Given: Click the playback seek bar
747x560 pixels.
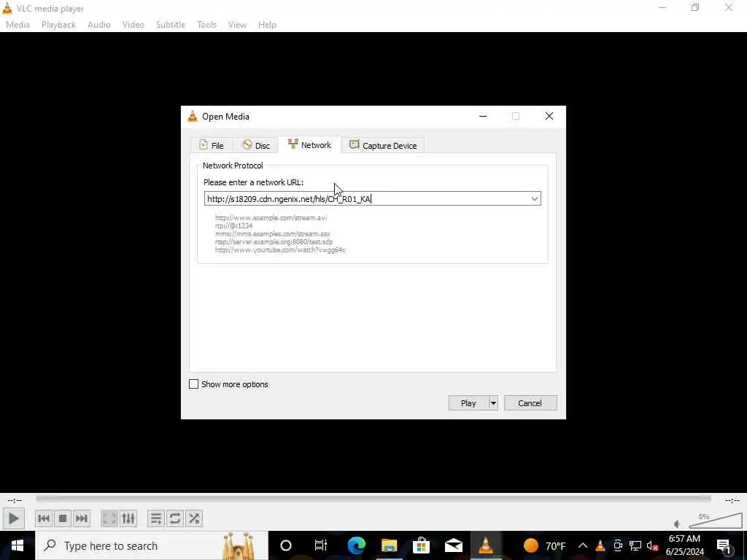Looking at the screenshot, I should [373, 499].
